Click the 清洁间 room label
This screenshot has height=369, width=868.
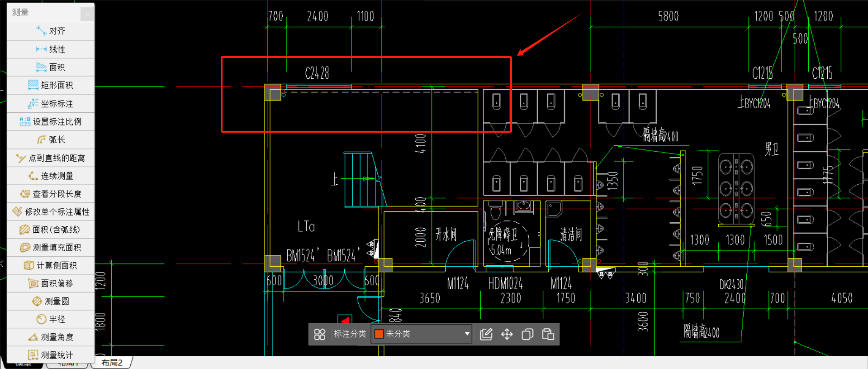tap(571, 235)
